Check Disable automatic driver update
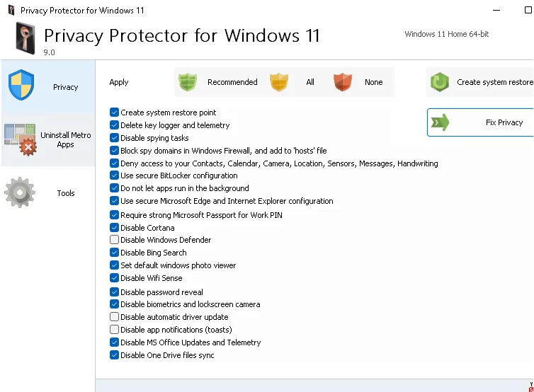Viewport: 534px width, 392px height. [115, 317]
